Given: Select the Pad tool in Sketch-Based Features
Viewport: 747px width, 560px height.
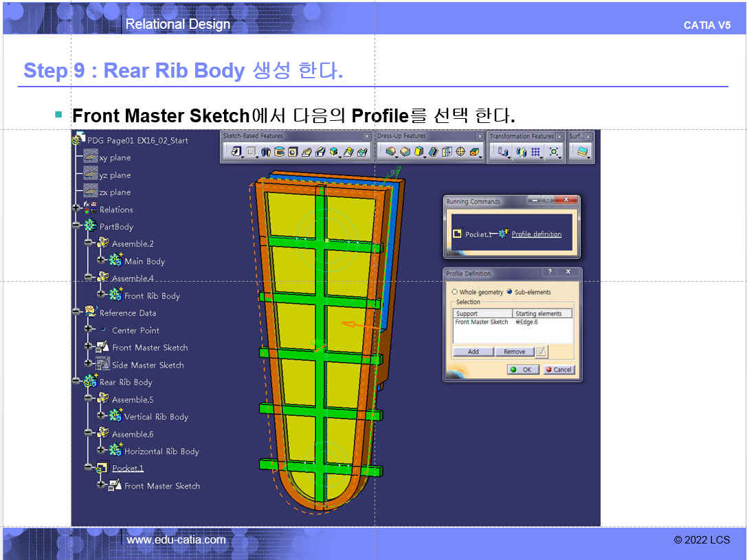Looking at the screenshot, I should [x=236, y=152].
